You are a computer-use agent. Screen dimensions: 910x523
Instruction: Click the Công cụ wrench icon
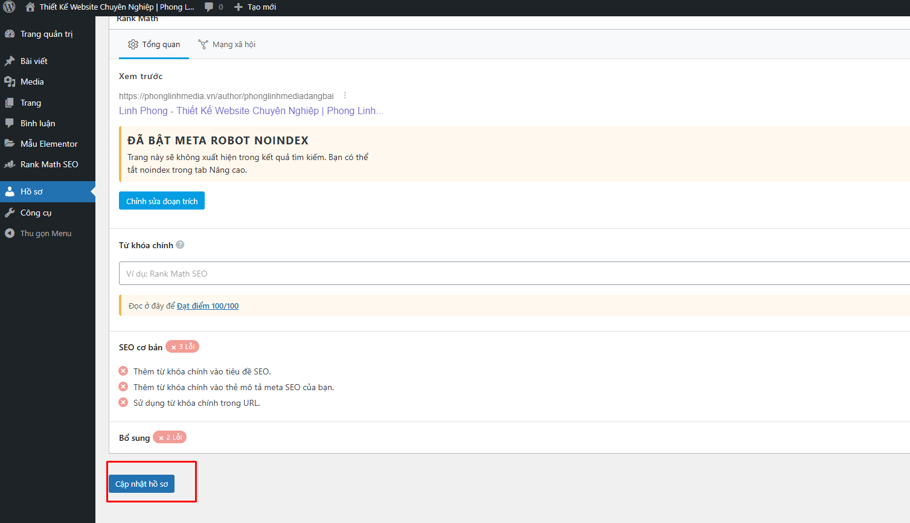[x=10, y=212]
